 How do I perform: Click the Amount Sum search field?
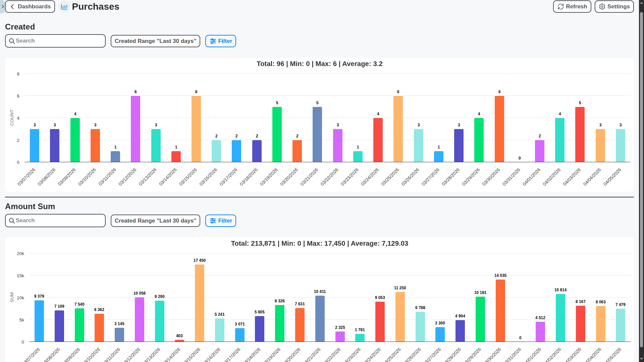pyautogui.click(x=55, y=221)
